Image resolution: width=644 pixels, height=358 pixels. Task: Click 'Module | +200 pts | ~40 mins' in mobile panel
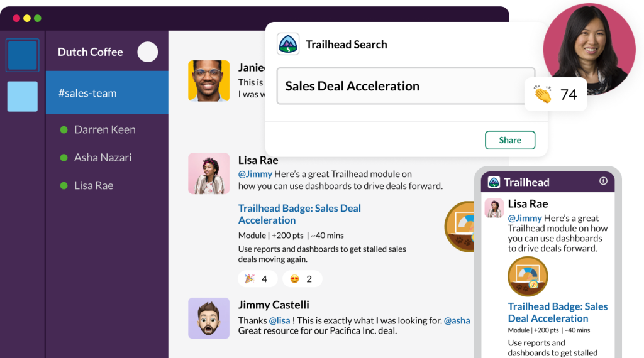548,330
